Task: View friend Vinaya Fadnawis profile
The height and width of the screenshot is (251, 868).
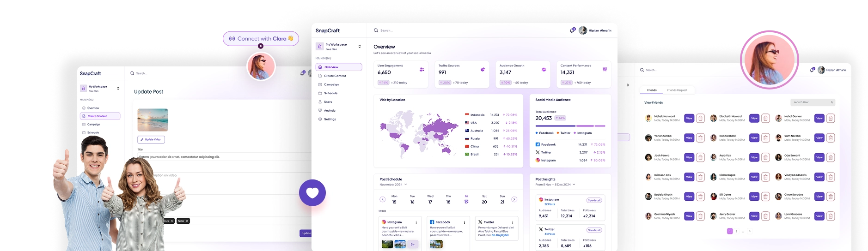Action: (819, 177)
